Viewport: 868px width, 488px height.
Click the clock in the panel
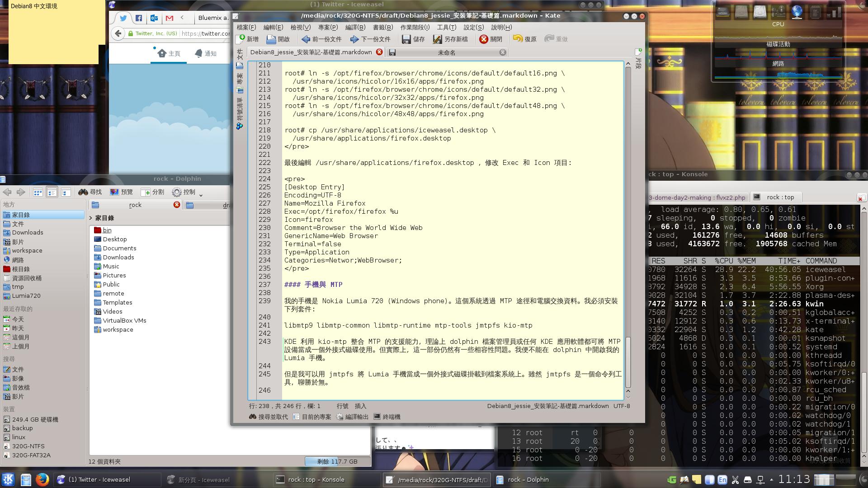pyautogui.click(x=794, y=479)
